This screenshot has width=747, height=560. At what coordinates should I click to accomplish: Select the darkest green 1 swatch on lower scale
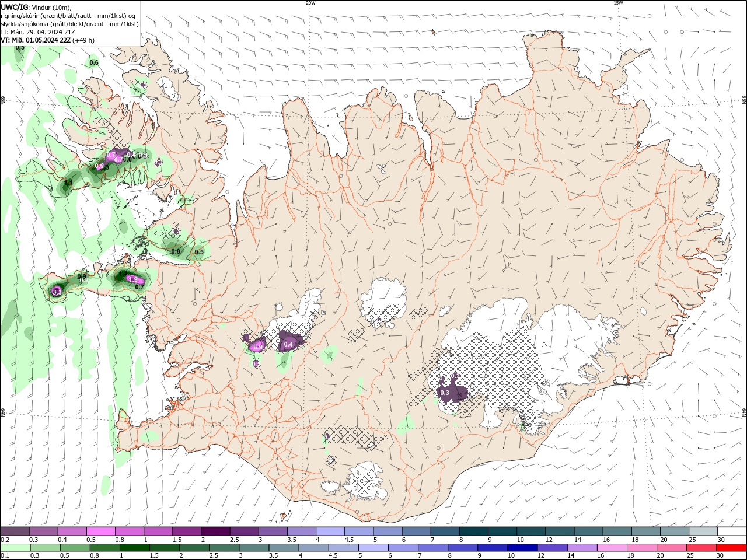click(x=134, y=548)
